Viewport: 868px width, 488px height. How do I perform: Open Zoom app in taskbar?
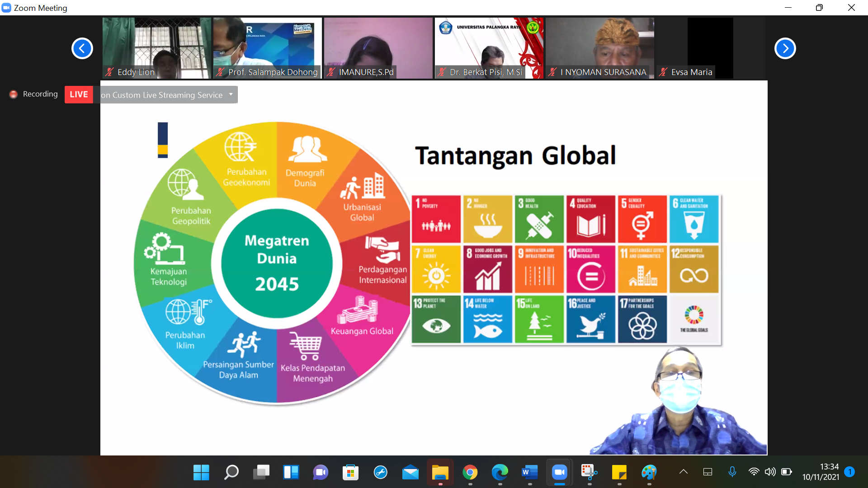559,472
